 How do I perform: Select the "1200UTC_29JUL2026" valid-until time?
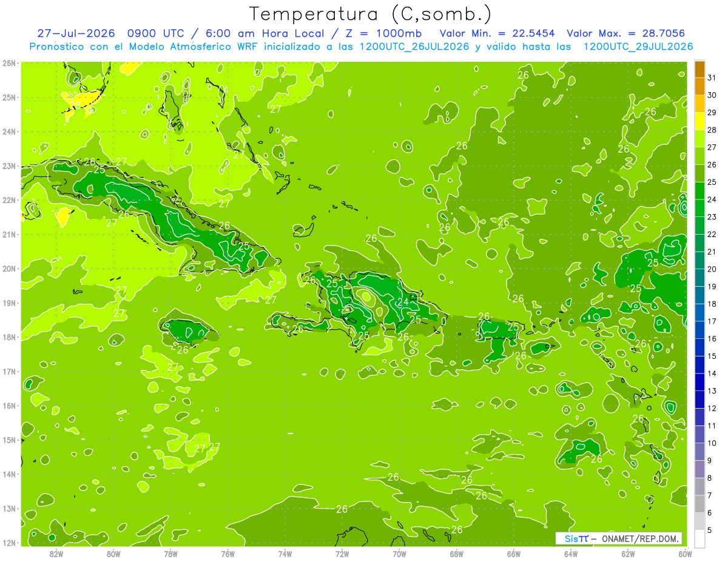[638, 47]
